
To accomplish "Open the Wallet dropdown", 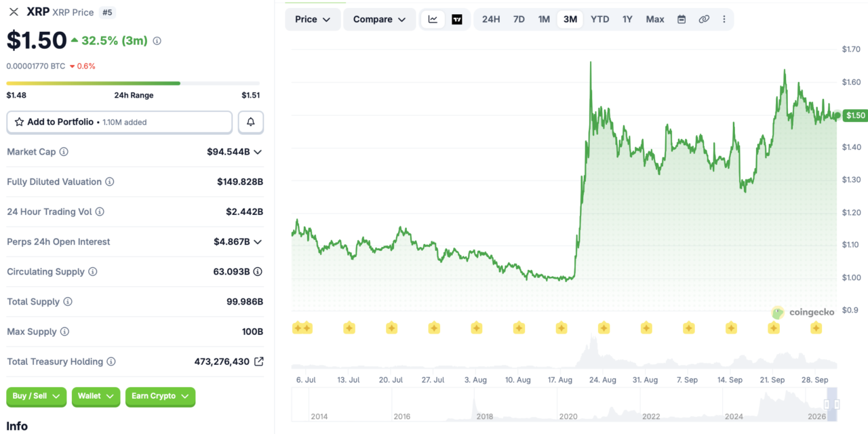I will 96,396.
